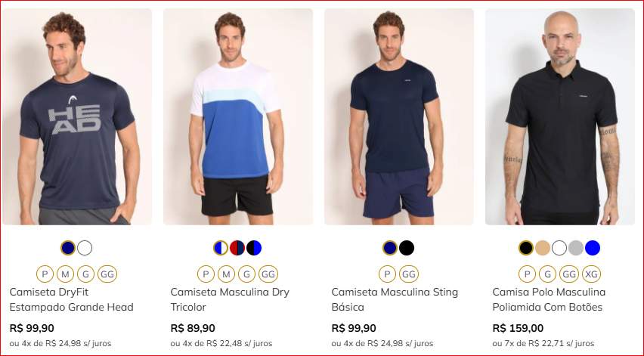644x356 pixels.
Task: Select size G for Dry Tricolor shirt
Action: click(x=247, y=274)
